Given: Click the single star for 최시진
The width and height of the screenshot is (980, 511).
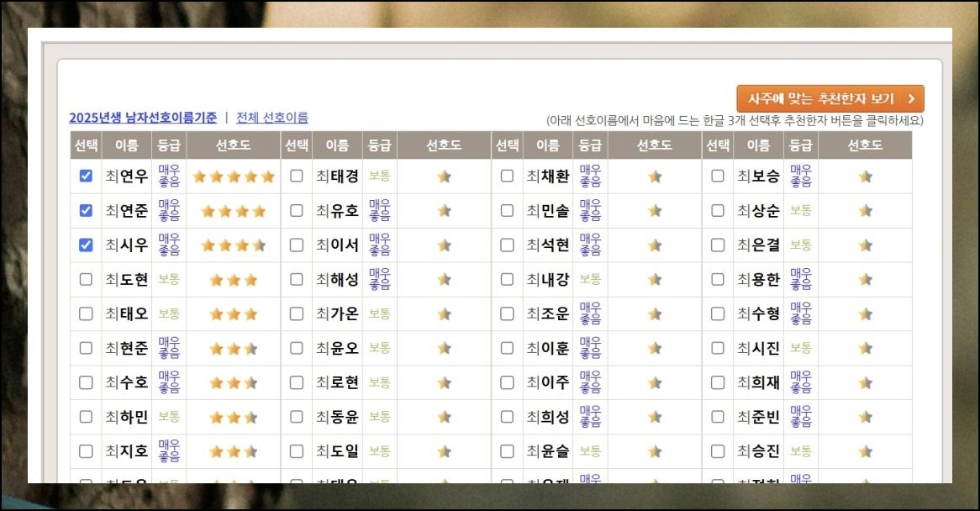Looking at the screenshot, I should [x=866, y=349].
